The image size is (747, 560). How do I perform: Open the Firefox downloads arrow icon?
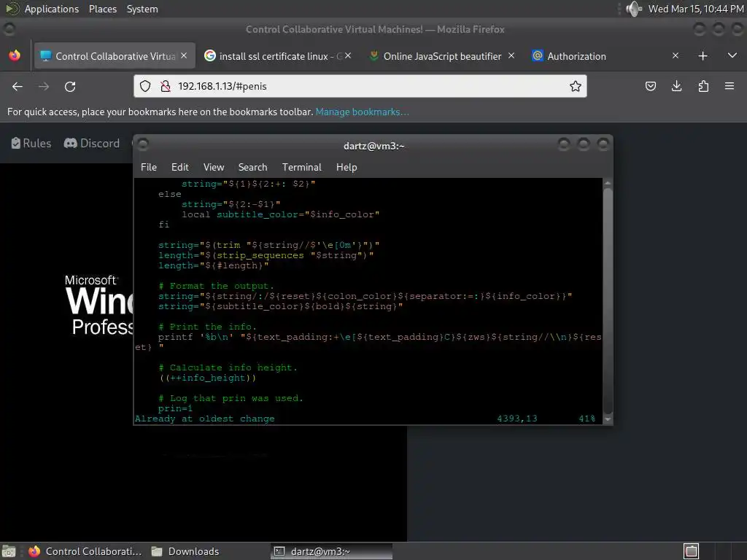[676, 86]
